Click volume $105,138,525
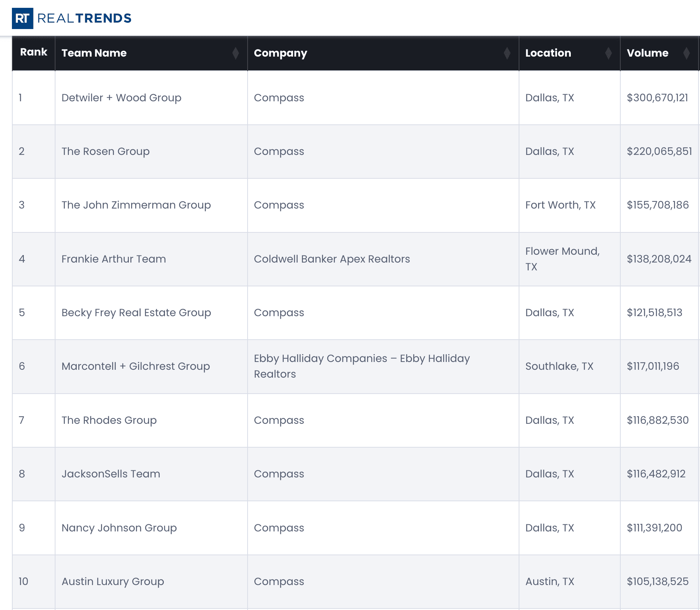This screenshot has height=610, width=700. [x=658, y=582]
